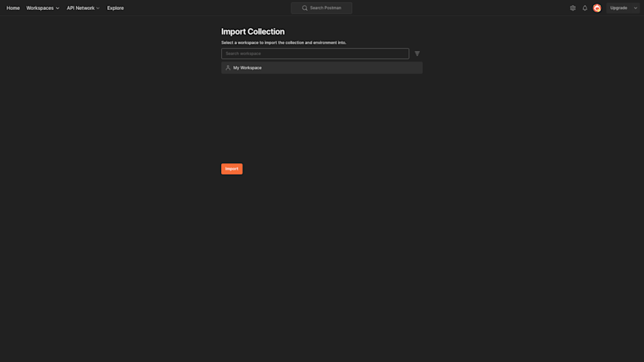Focus the Search workspace field
Viewport: 644px width, 362px height.
(x=315, y=54)
